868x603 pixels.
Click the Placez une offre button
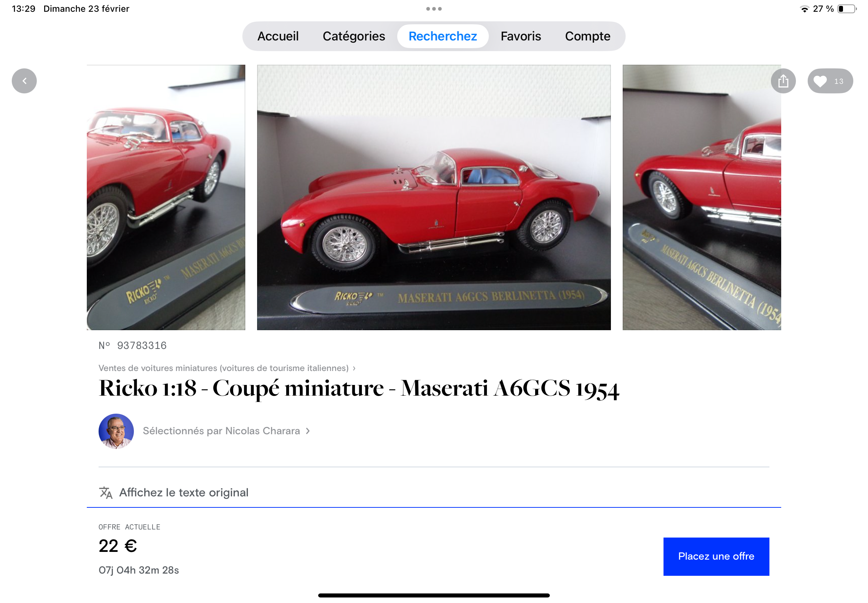[716, 556]
